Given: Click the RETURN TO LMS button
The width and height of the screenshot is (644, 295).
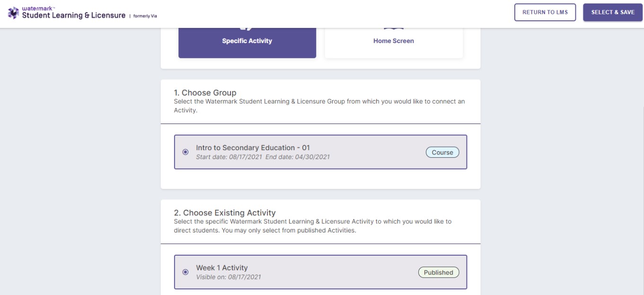Looking at the screenshot, I should coord(545,12).
